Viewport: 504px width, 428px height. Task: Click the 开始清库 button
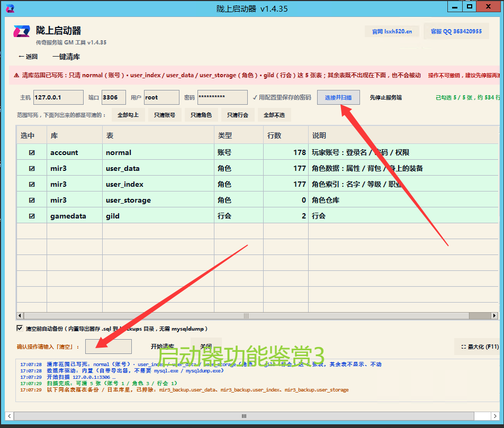click(163, 347)
